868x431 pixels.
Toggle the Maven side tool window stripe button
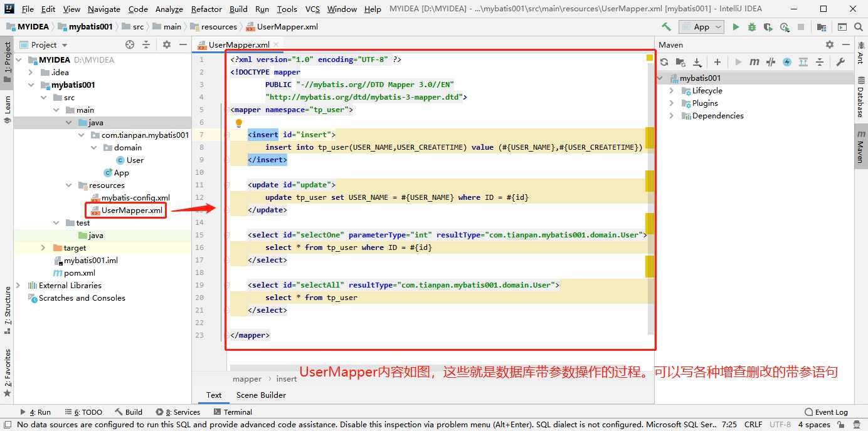click(860, 146)
